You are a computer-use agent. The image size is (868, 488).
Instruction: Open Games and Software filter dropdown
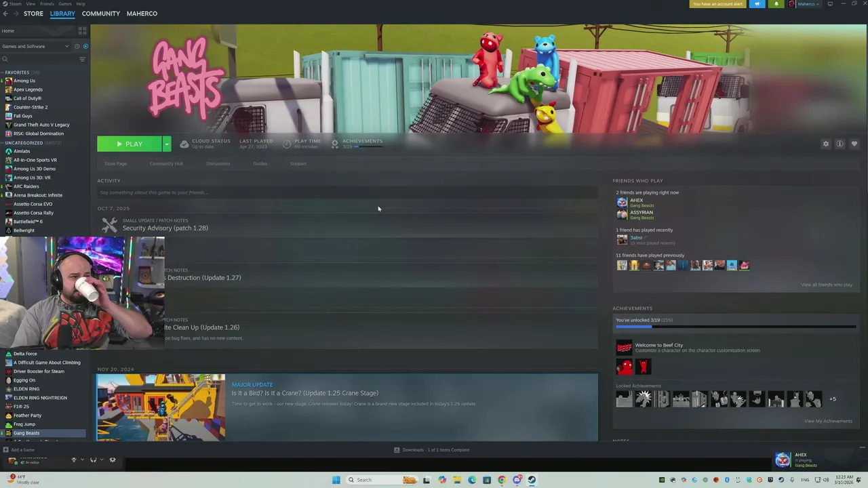pos(35,46)
